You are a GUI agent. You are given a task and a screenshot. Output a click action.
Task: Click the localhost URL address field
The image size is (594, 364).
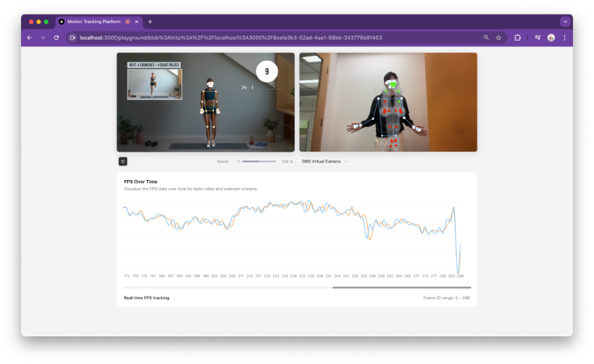[270, 38]
